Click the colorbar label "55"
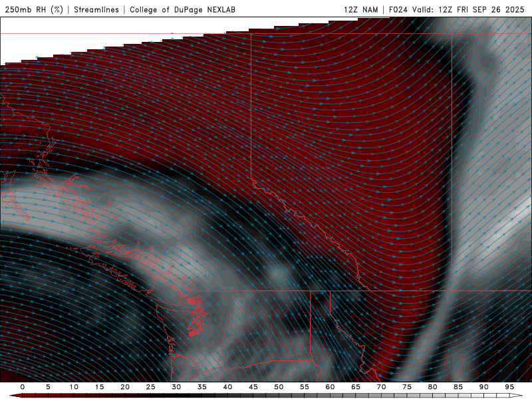Image resolution: width=532 pixels, height=399 pixels. click(x=305, y=387)
